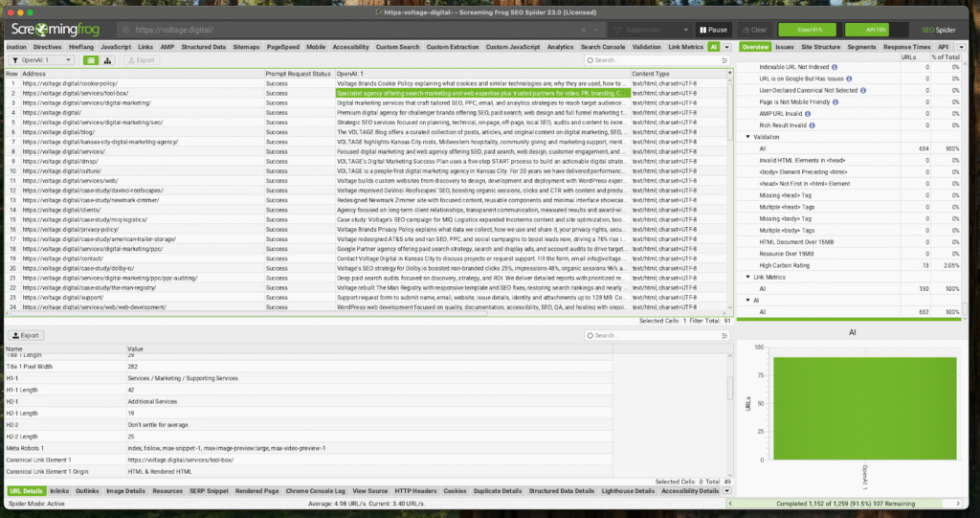Click info icon beside AMP URL Invalid
This screenshot has width=980, height=518.
pos(806,111)
